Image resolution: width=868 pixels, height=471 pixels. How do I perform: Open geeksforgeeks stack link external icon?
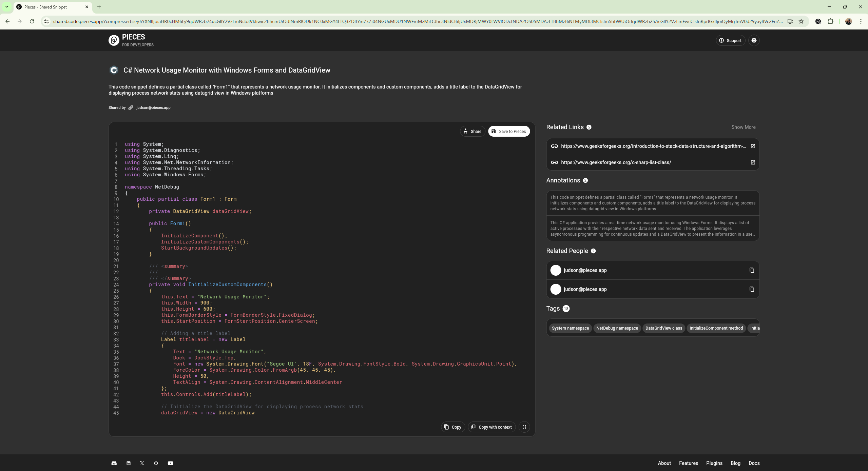point(753,146)
